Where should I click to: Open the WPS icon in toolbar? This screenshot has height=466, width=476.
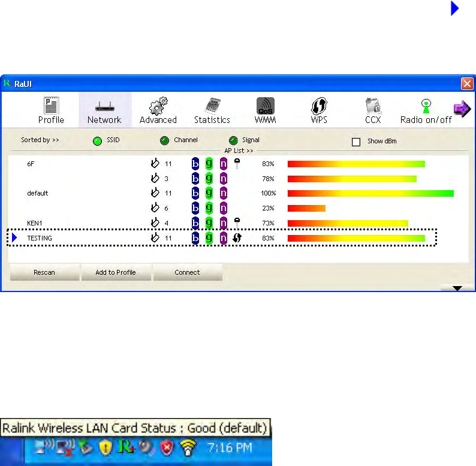(319, 106)
